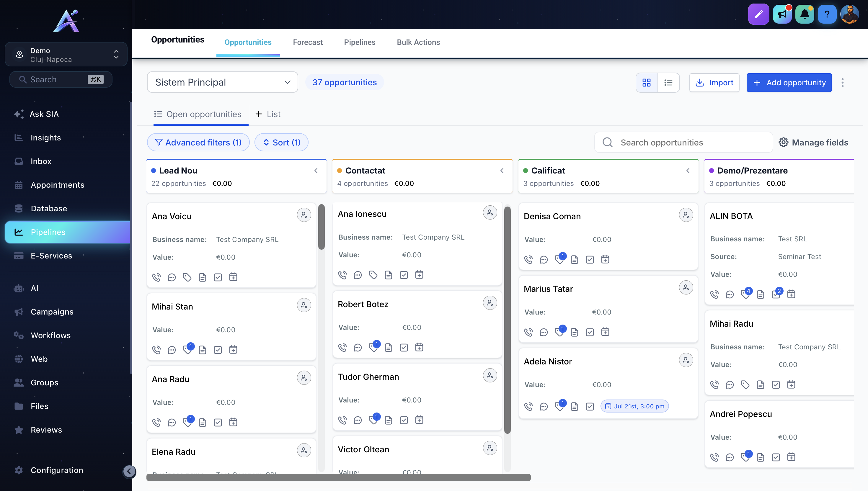This screenshot has width=868, height=491.
Task: Click the 37 opportunities badge
Action: [345, 82]
